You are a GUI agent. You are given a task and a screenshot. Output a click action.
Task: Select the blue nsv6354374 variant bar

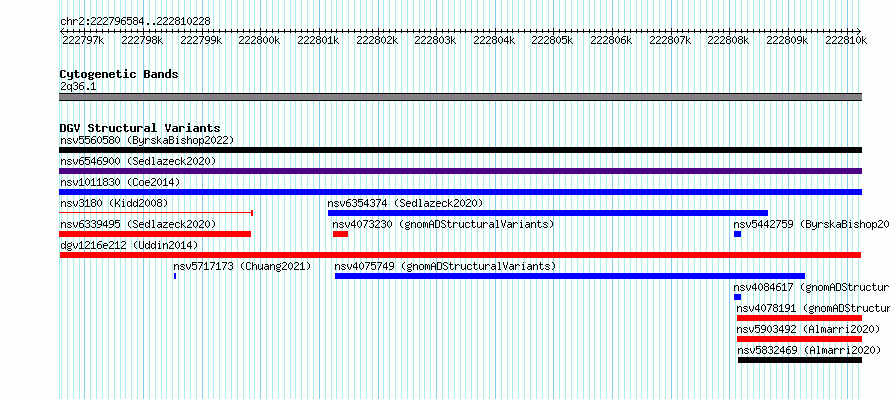(548, 213)
